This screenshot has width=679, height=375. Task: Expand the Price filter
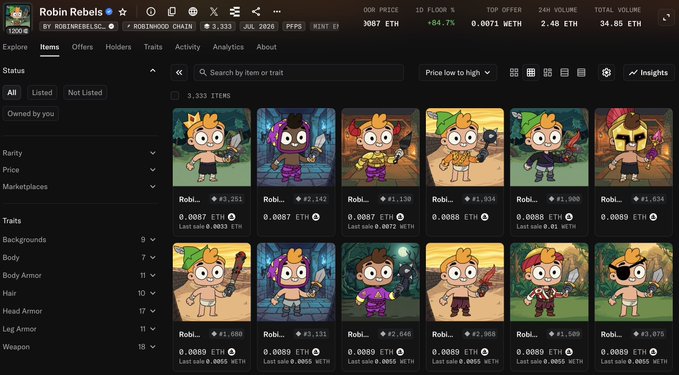80,170
